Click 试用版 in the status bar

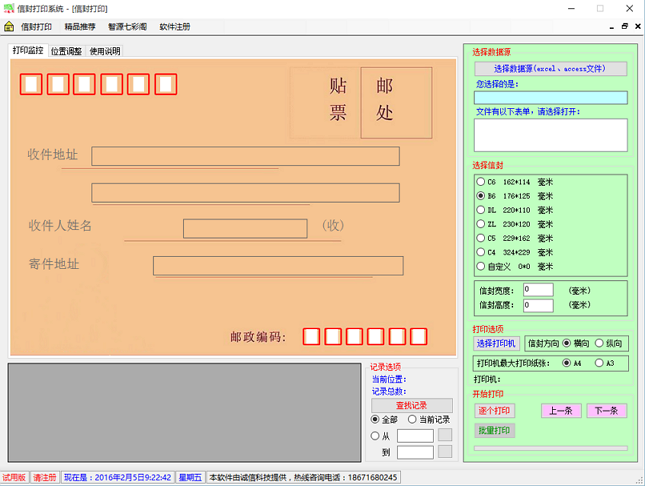click(14, 477)
